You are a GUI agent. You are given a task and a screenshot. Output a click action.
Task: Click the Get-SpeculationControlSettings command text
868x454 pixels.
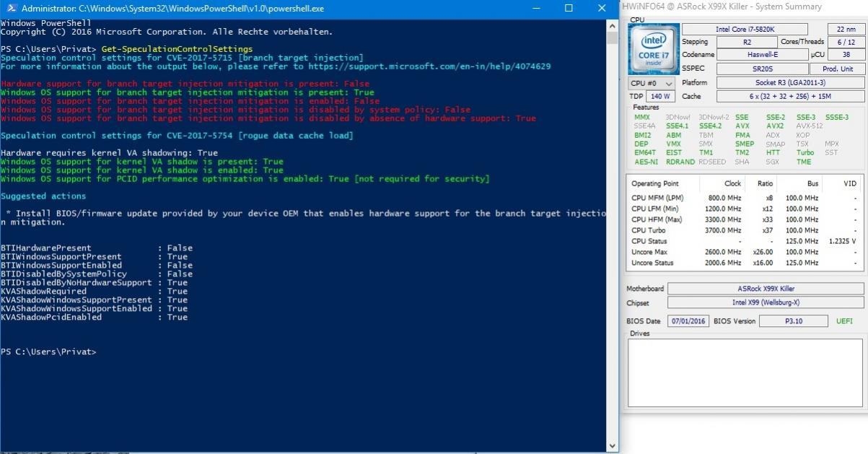177,49
